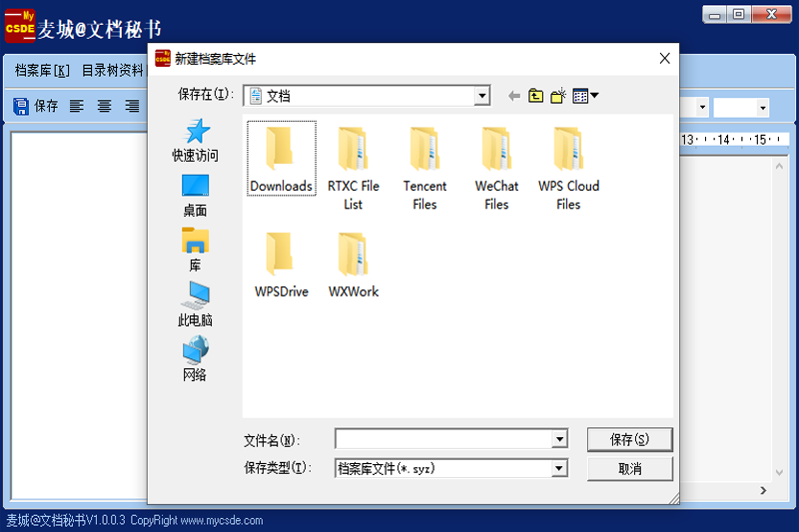Align text left in main toolbar

[x=77, y=106]
